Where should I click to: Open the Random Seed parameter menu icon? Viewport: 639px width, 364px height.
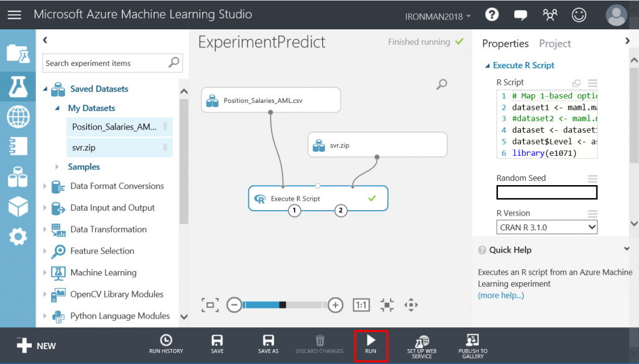pyautogui.click(x=593, y=178)
